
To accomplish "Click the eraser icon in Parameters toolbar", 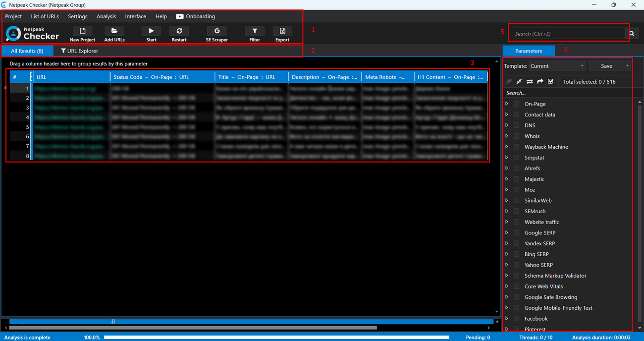I will coord(508,81).
